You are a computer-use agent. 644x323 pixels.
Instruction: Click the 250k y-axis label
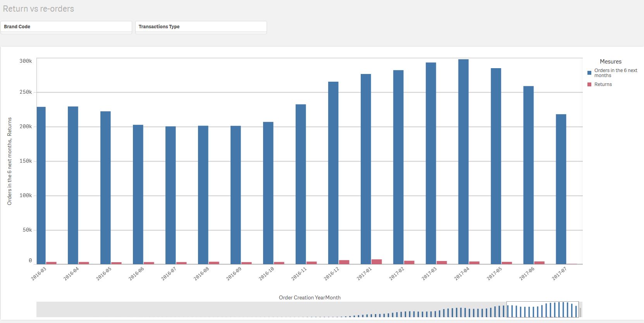pyautogui.click(x=26, y=92)
